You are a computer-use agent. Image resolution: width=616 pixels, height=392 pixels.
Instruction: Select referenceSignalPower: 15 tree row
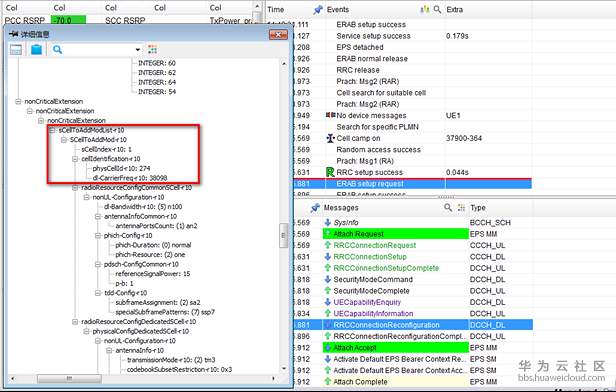click(153, 274)
